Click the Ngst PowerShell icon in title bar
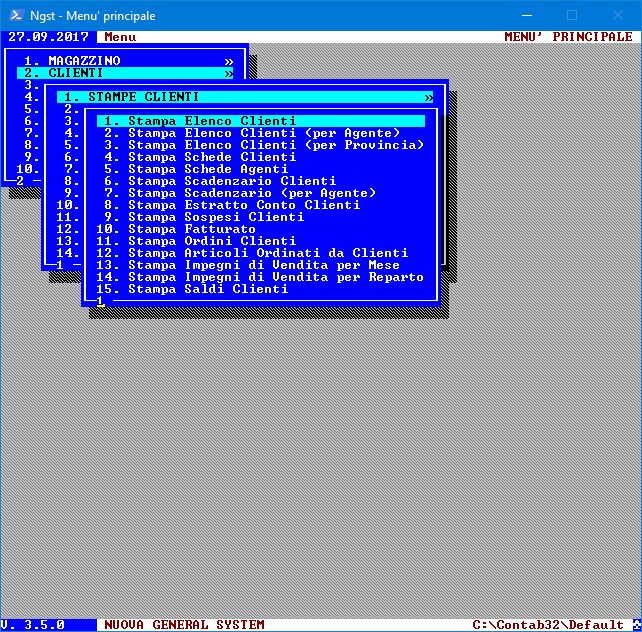Image resolution: width=642 pixels, height=632 pixels. (x=13, y=15)
